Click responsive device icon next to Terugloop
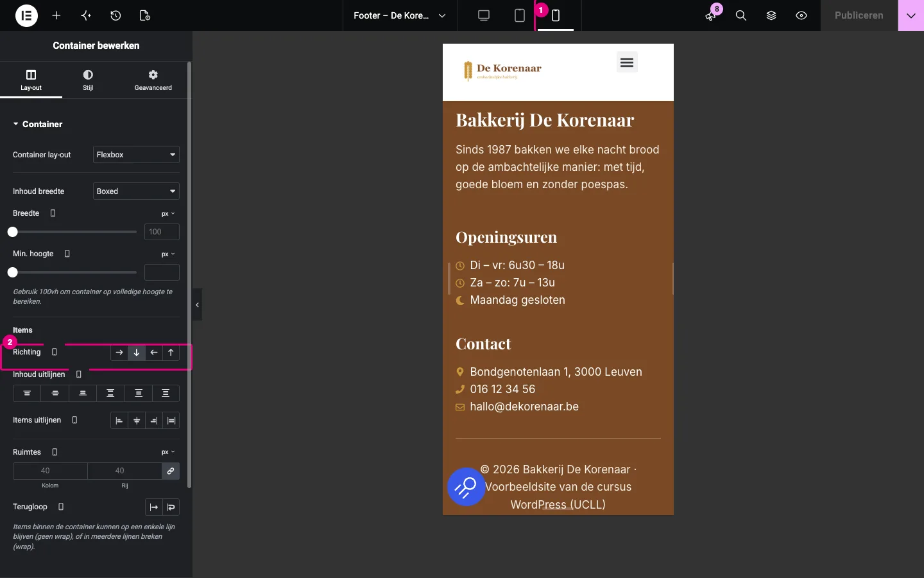Screen dimensions: 924x578 [61, 507]
